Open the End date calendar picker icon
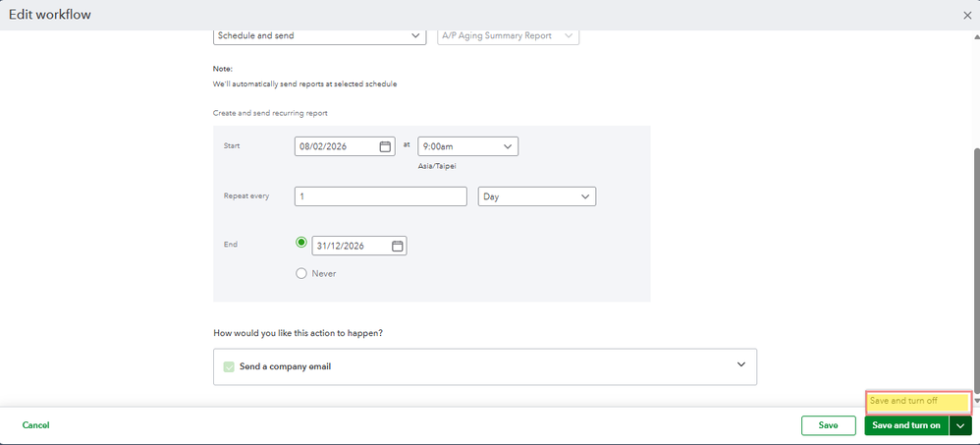The height and width of the screenshot is (445, 980). point(398,246)
